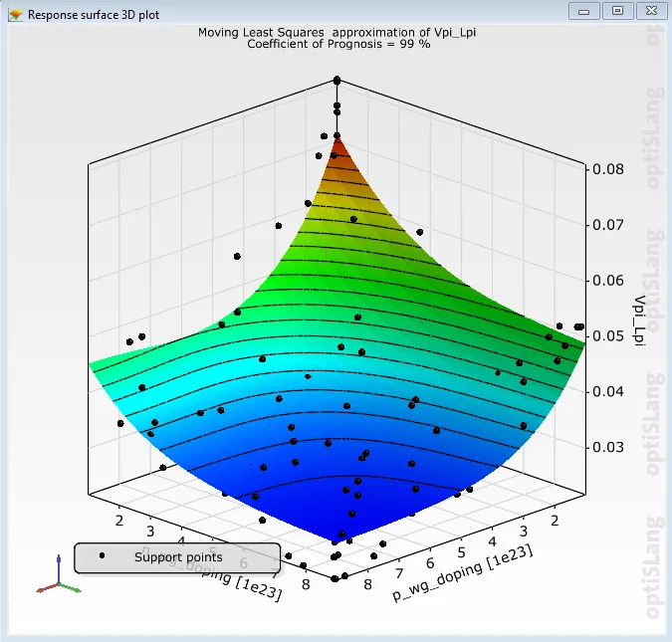Click the Support points legend box
This screenshot has height=642, width=672.
point(177,558)
